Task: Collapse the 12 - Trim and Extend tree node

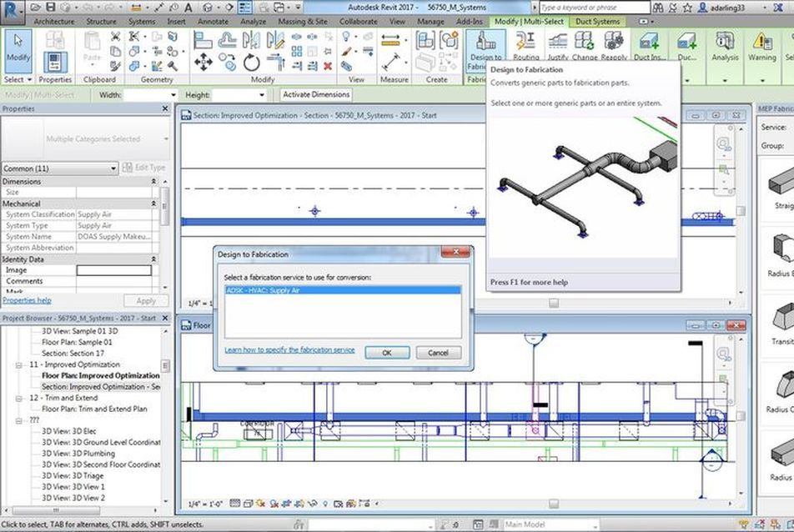Action: pyautogui.click(x=18, y=399)
